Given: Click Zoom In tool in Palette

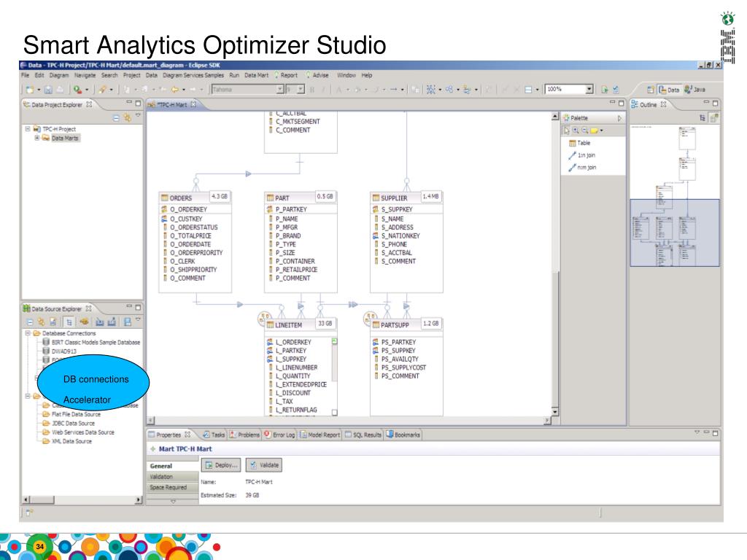Looking at the screenshot, I should point(576,131).
